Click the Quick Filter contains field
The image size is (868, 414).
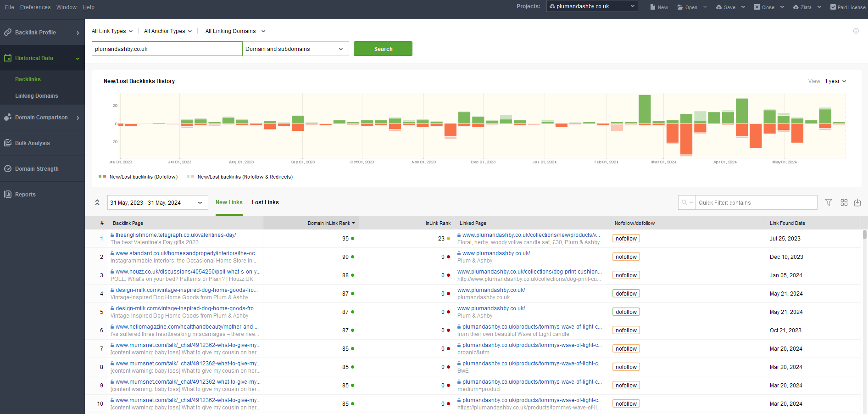pos(756,202)
